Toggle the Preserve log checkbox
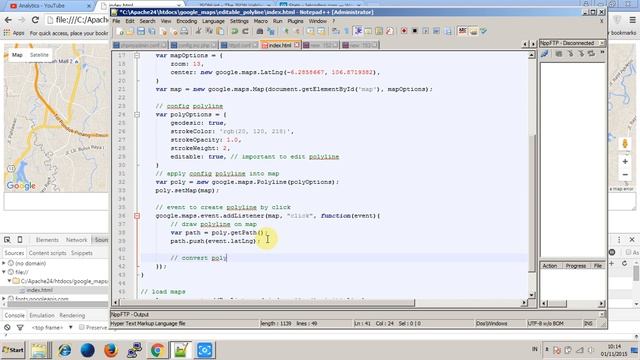The height and width of the screenshot is (360, 640). point(82,327)
